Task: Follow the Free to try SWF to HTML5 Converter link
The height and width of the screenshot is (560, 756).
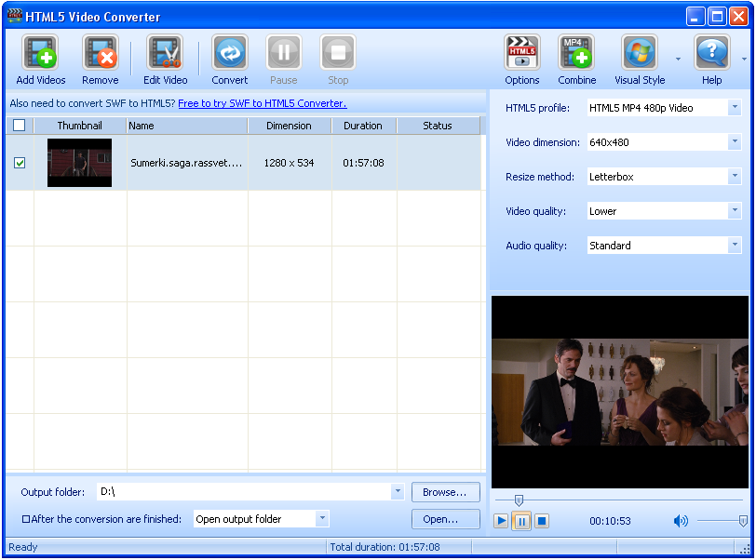Action: (263, 103)
